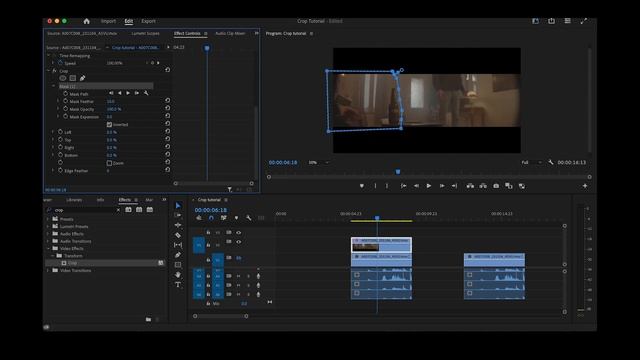
Task: Toggle Crop effect fx on or off
Action: 54,71
